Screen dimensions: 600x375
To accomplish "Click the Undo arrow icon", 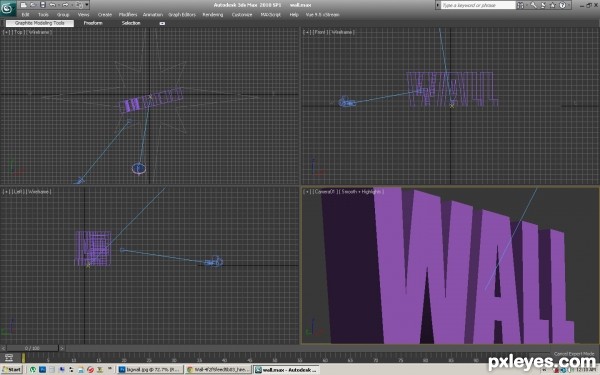I will pyautogui.click(x=53, y=5).
